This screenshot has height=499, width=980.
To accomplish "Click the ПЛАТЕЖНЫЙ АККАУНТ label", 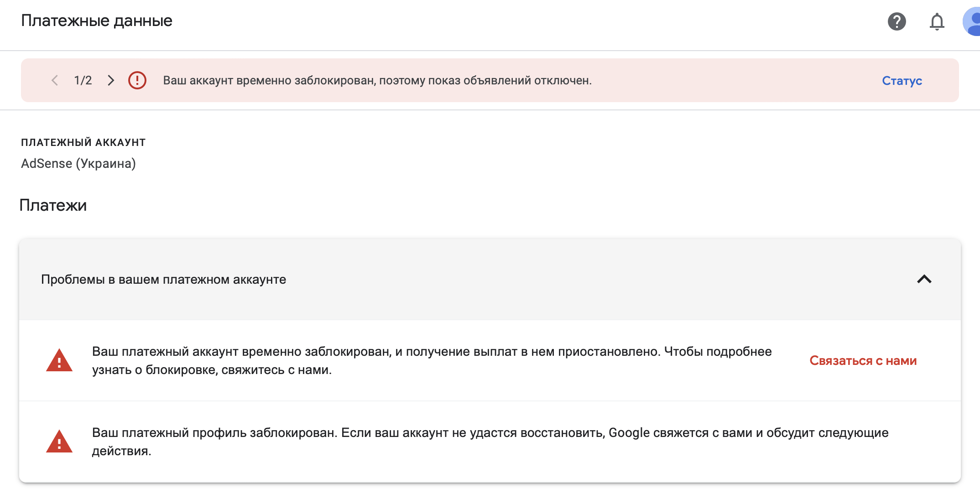I will (83, 142).
